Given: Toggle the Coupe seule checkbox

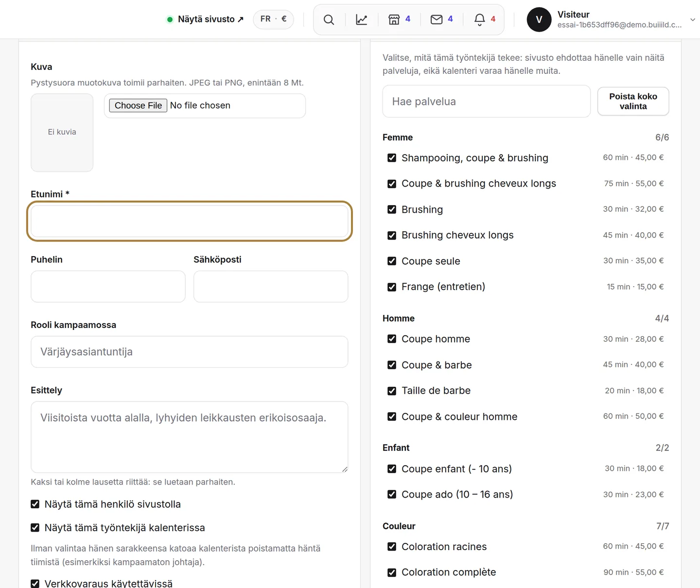Looking at the screenshot, I should pos(392,261).
